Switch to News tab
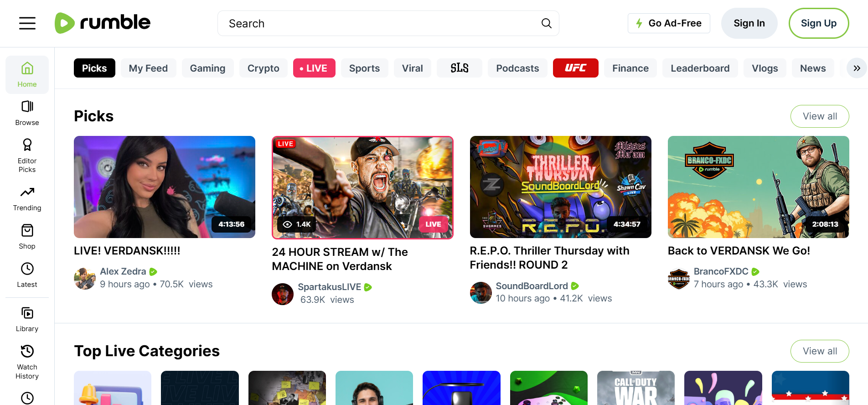The height and width of the screenshot is (405, 868). coord(812,68)
